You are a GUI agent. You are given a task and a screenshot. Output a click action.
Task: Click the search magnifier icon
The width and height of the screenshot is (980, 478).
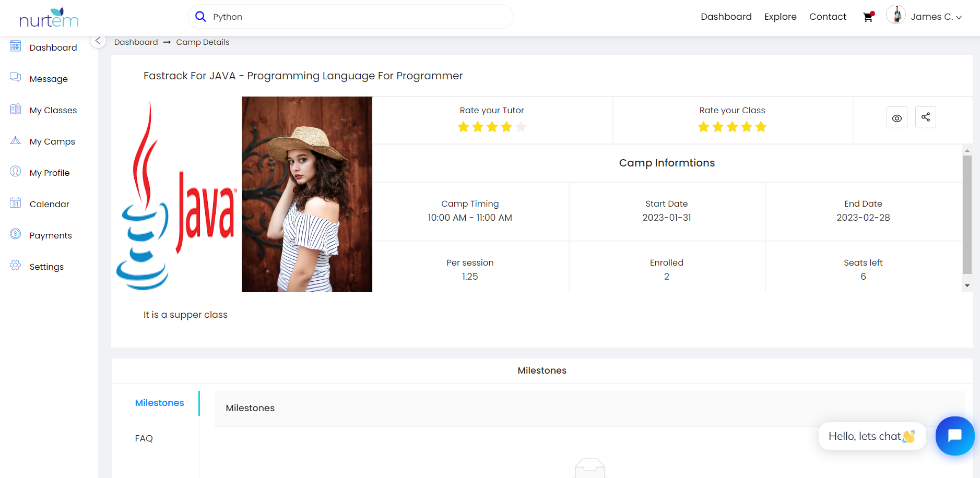tap(200, 17)
